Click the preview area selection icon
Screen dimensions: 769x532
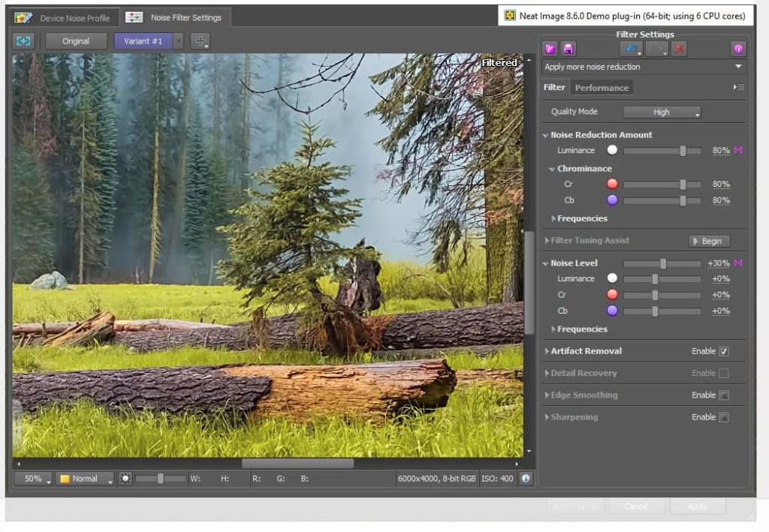click(24, 41)
